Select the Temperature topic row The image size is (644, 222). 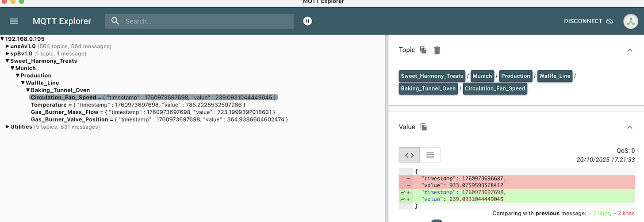click(138, 105)
